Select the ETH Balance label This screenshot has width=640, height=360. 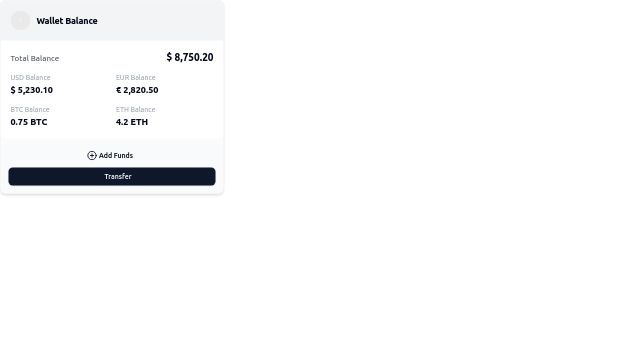[136, 109]
